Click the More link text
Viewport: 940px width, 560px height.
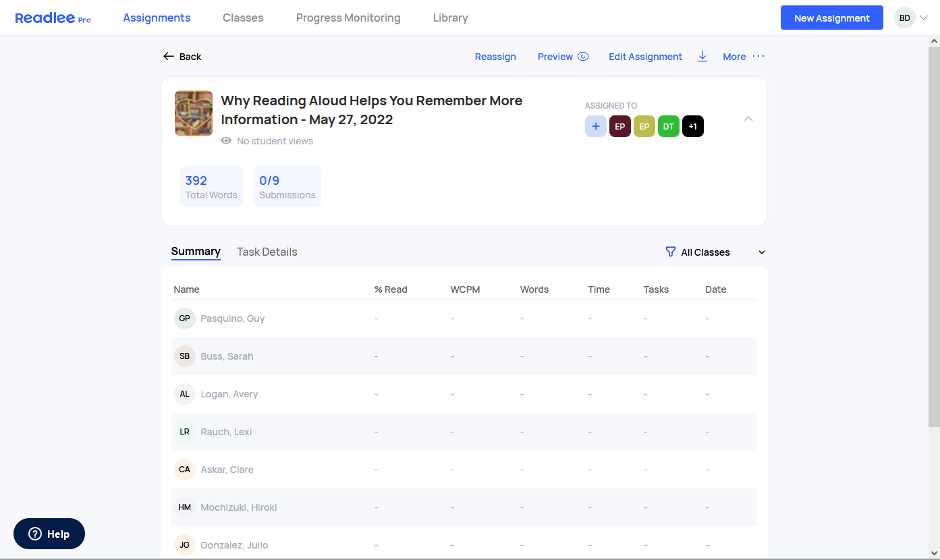734,57
